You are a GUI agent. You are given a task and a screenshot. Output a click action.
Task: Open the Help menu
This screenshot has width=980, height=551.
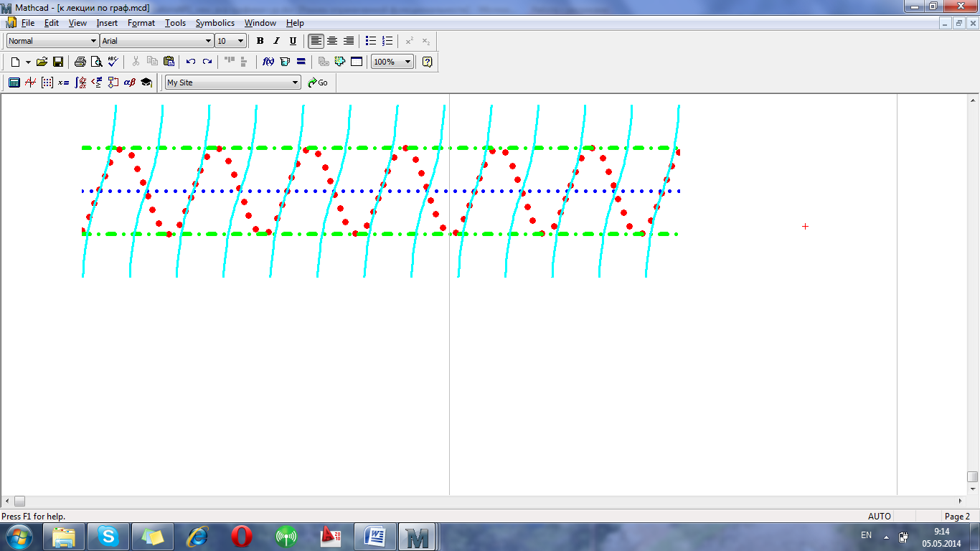click(295, 23)
